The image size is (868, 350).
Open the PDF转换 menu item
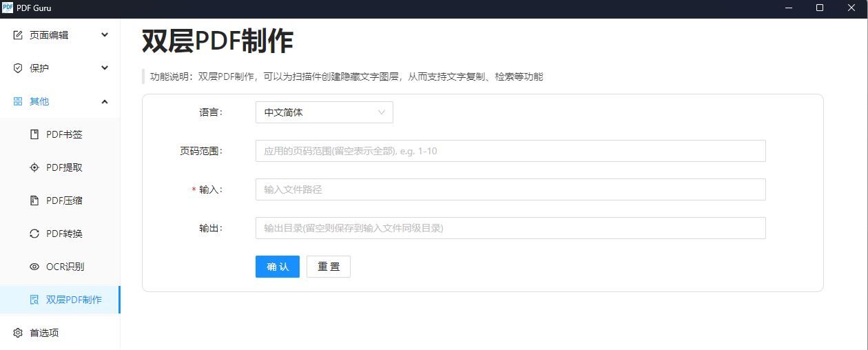point(60,234)
